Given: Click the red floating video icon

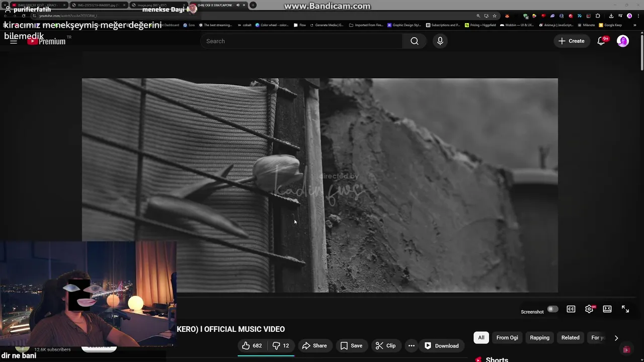Looking at the screenshot, I should (626, 349).
